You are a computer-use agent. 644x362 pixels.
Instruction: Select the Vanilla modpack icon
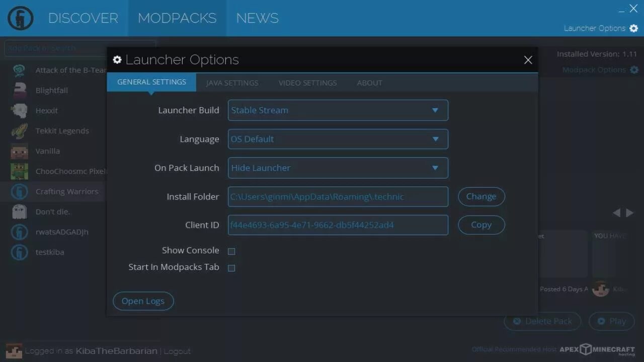(19, 151)
